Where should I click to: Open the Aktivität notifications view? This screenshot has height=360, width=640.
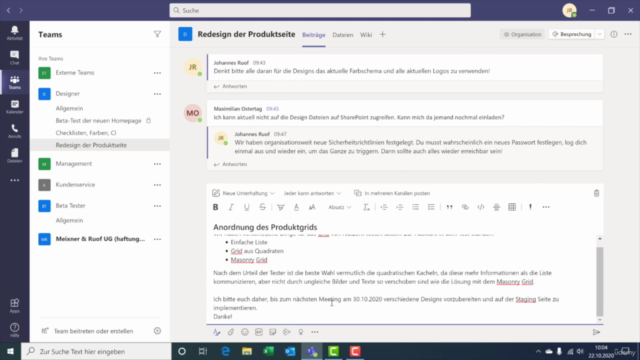(15, 33)
